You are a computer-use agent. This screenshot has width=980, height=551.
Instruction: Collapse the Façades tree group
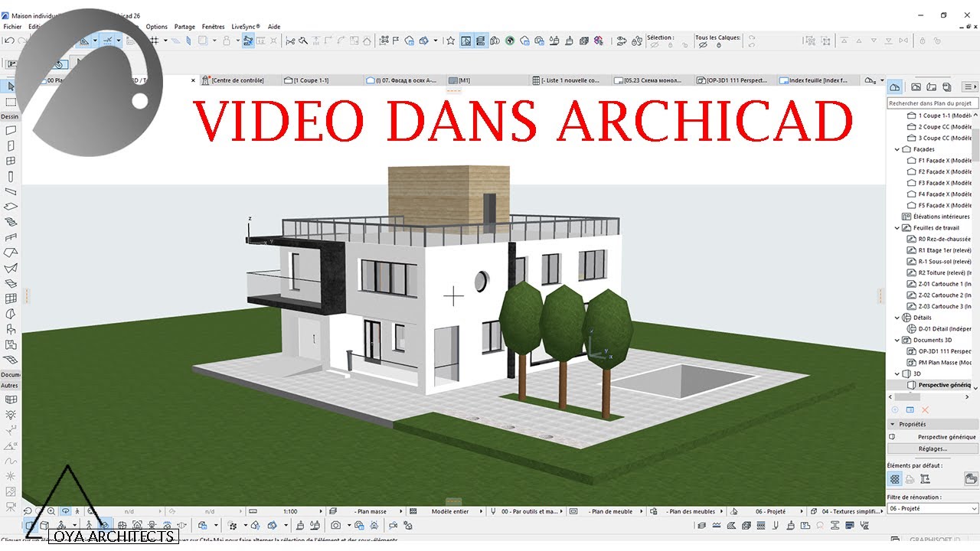pos(897,150)
